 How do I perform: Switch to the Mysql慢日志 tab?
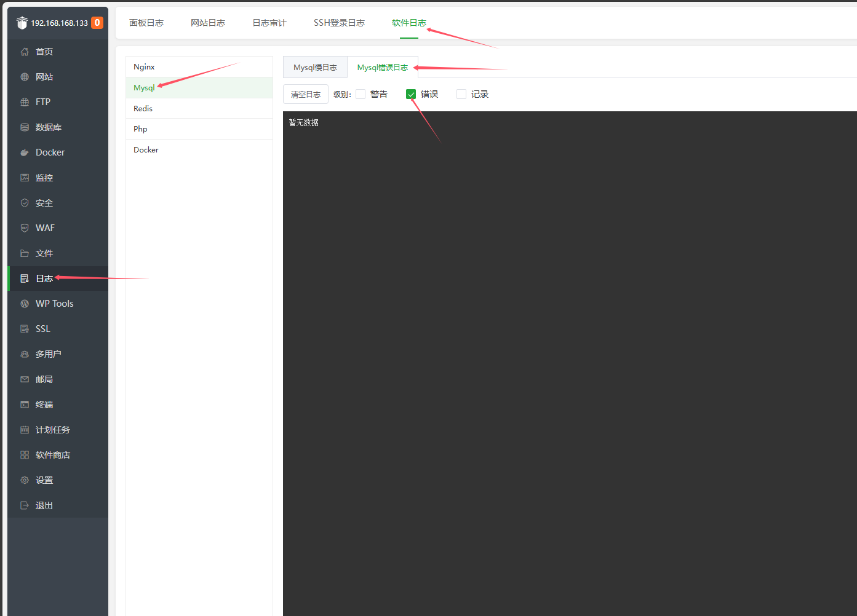point(315,68)
